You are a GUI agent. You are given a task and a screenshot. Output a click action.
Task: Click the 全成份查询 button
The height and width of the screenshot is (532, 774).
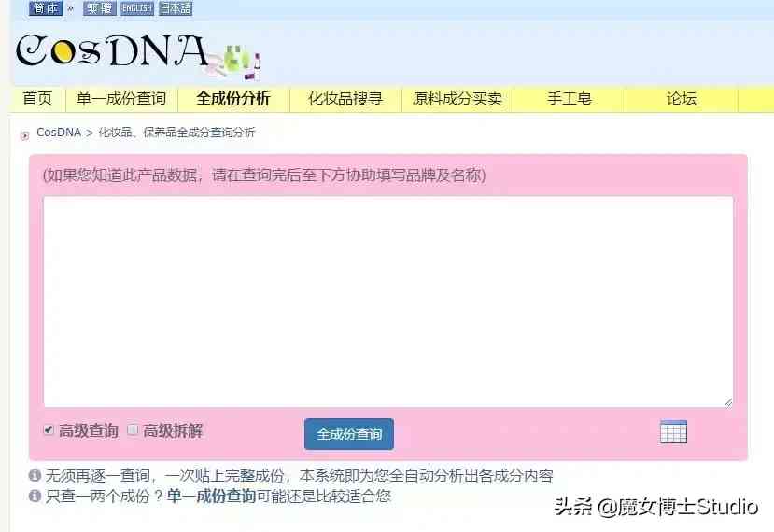pos(349,434)
